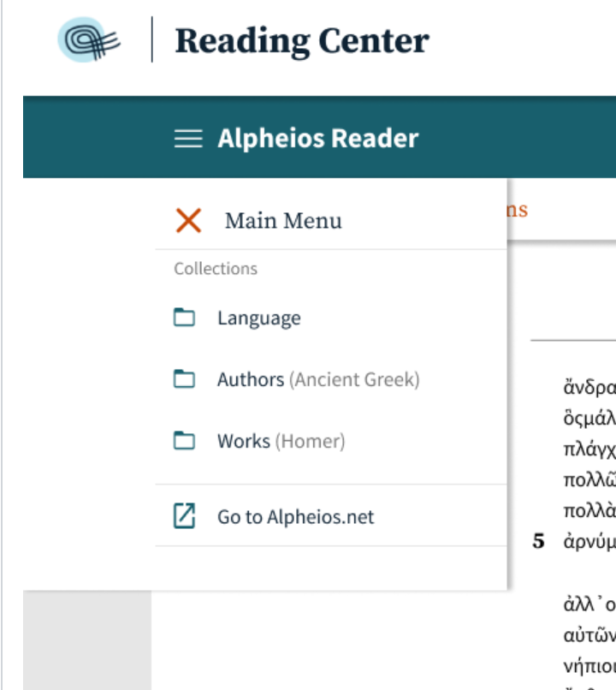Open the Language collection
The height and width of the screenshot is (690, 616).
(x=258, y=318)
